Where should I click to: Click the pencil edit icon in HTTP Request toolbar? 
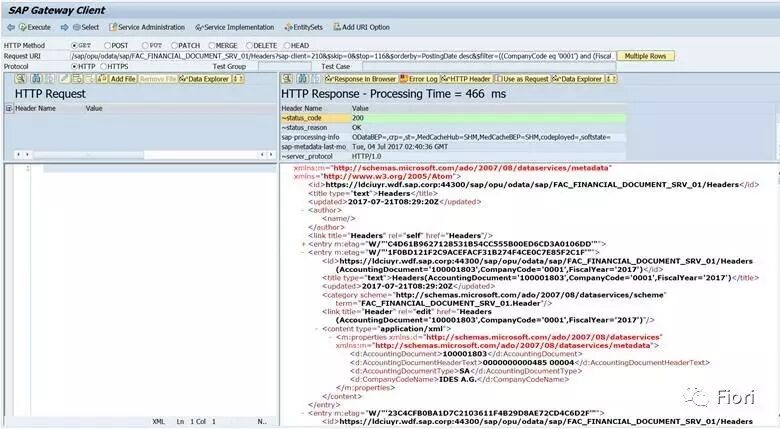[64, 79]
